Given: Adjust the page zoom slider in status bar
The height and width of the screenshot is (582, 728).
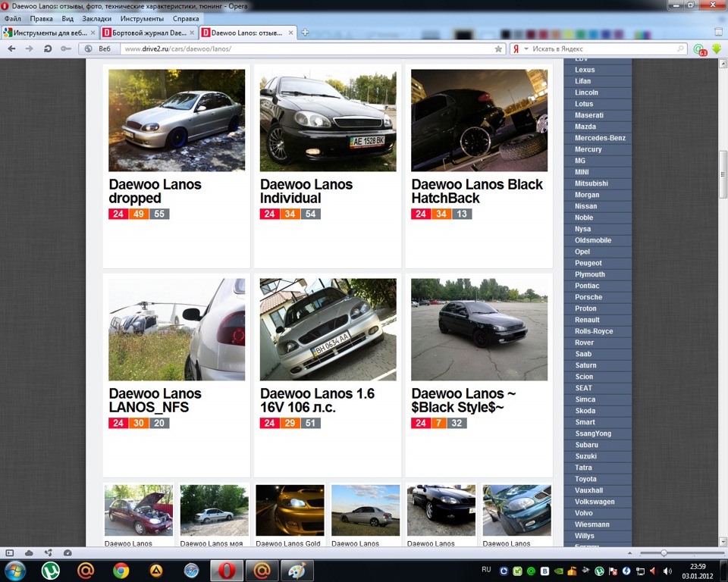Looking at the screenshot, I should coord(664,552).
